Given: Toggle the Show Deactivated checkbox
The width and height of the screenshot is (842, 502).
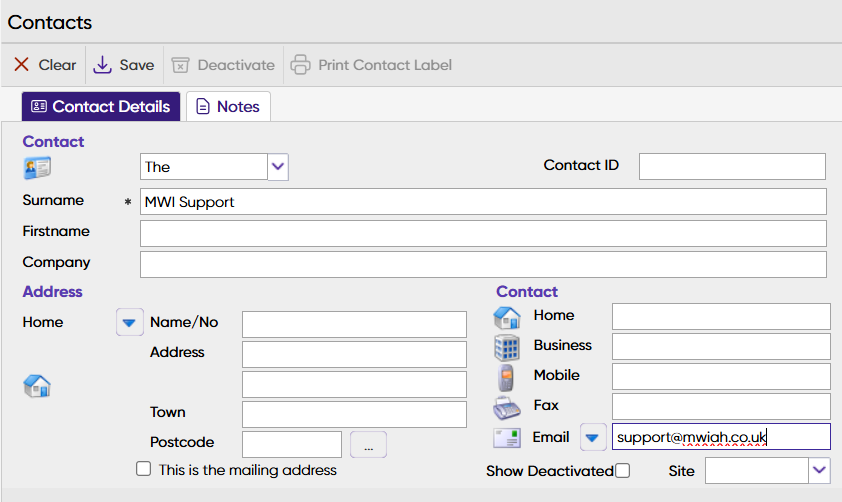Looking at the screenshot, I should coord(623,471).
